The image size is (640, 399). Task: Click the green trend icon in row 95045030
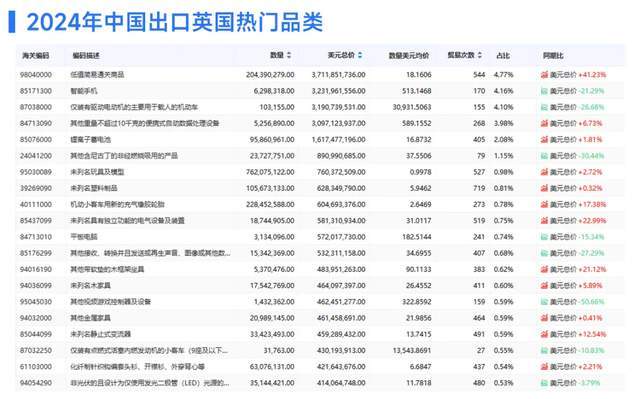tap(544, 301)
